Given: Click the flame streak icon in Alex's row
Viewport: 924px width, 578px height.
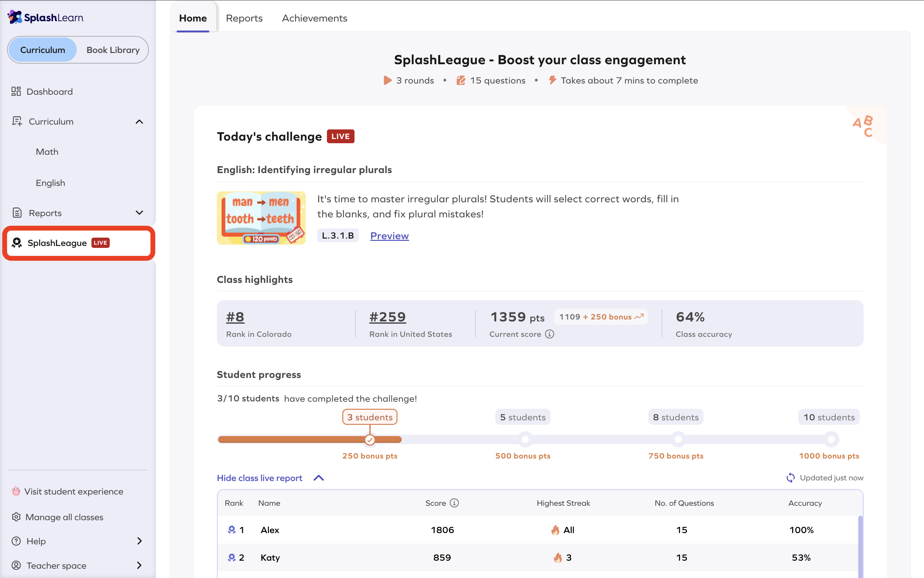Looking at the screenshot, I should (555, 530).
